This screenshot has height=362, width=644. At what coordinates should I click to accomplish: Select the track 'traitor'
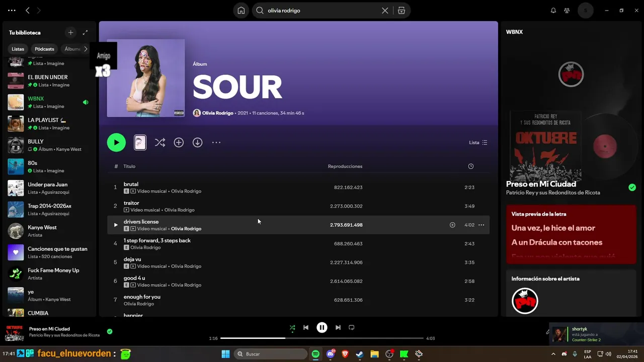(x=131, y=203)
